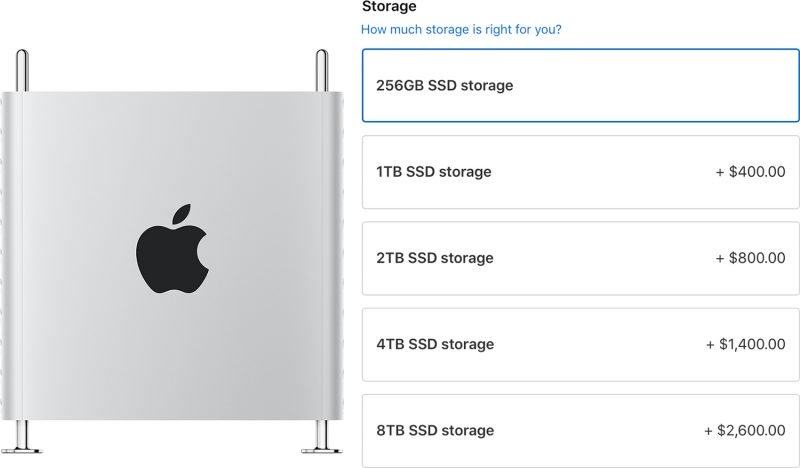Click the + $1,400.00 upgrade price

coord(745,344)
